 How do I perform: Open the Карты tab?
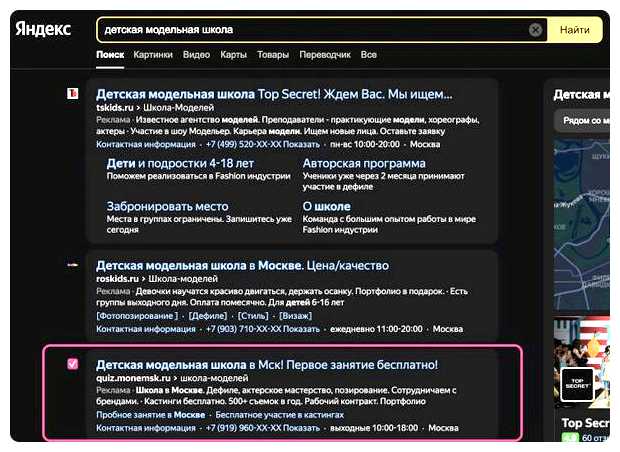tap(233, 55)
